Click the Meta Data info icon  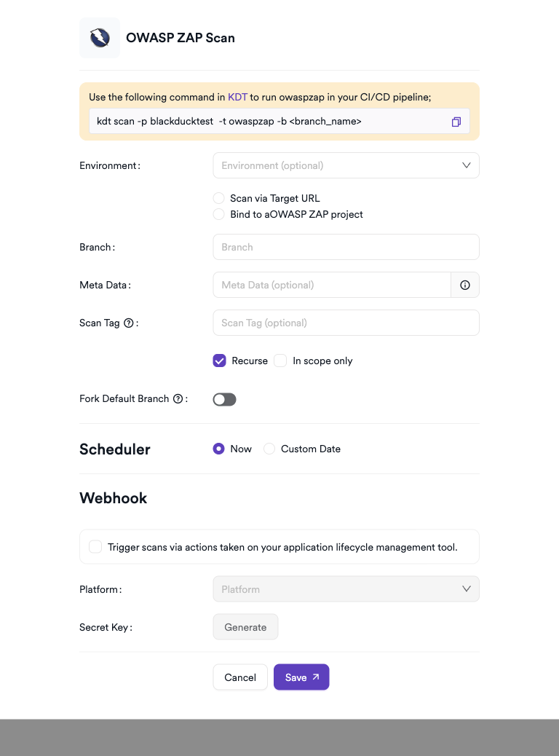tap(465, 285)
